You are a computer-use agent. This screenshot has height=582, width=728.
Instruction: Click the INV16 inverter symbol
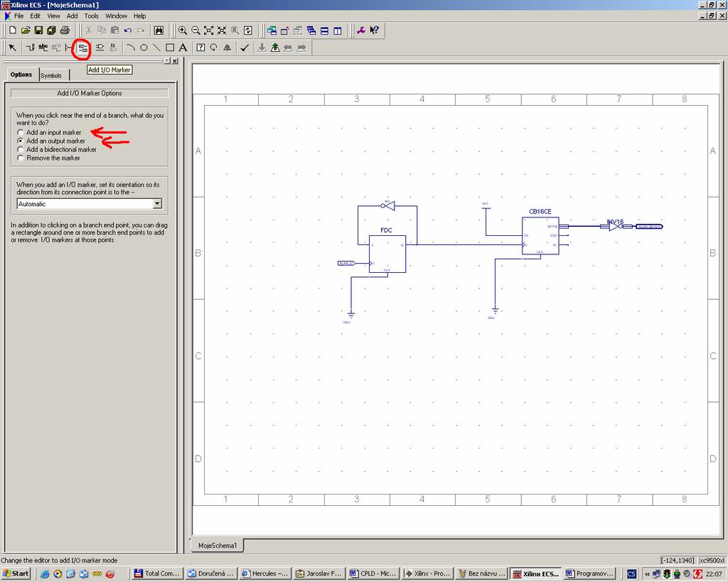[x=615, y=227]
